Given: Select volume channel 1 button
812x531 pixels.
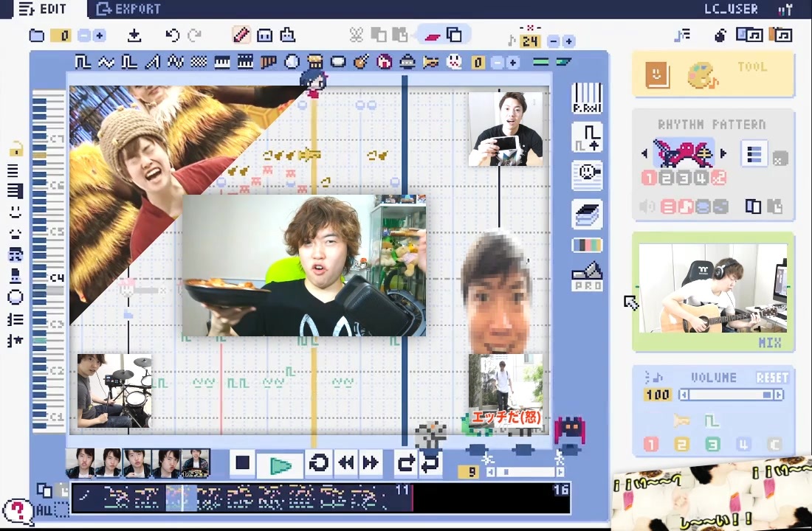Looking at the screenshot, I should [650, 444].
